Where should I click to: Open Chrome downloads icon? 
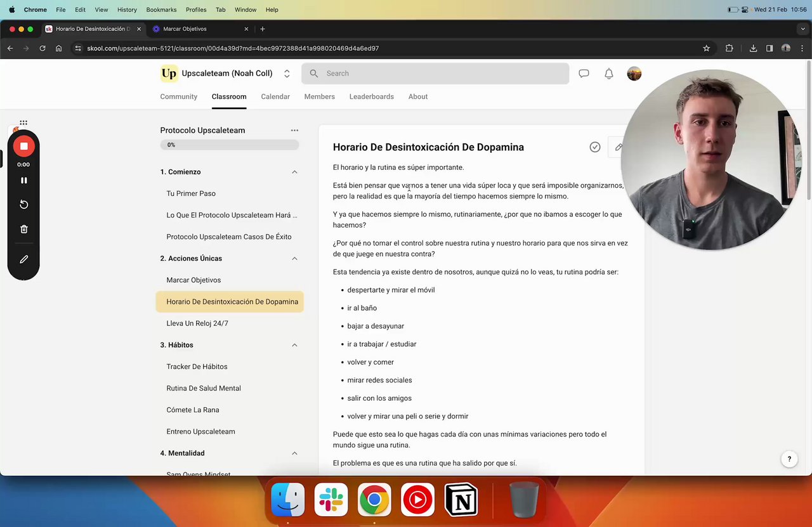(x=753, y=48)
